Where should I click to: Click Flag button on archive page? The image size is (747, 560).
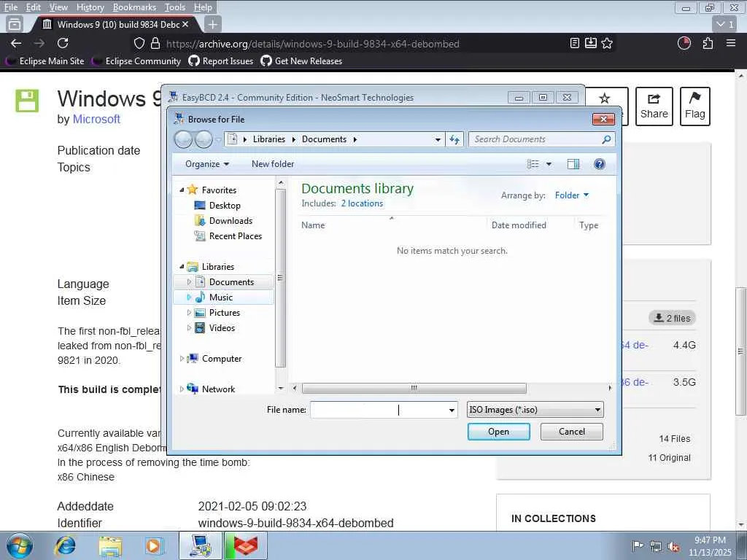[x=694, y=106]
